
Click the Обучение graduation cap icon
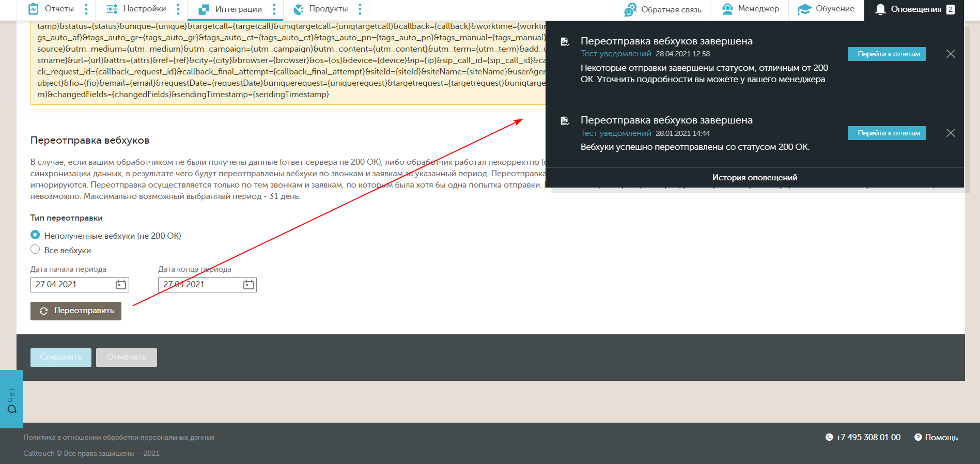(x=805, y=9)
